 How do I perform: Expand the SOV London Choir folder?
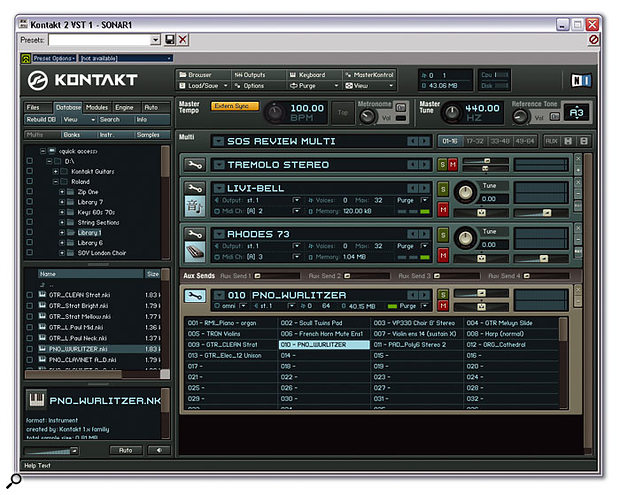[x=62, y=253]
